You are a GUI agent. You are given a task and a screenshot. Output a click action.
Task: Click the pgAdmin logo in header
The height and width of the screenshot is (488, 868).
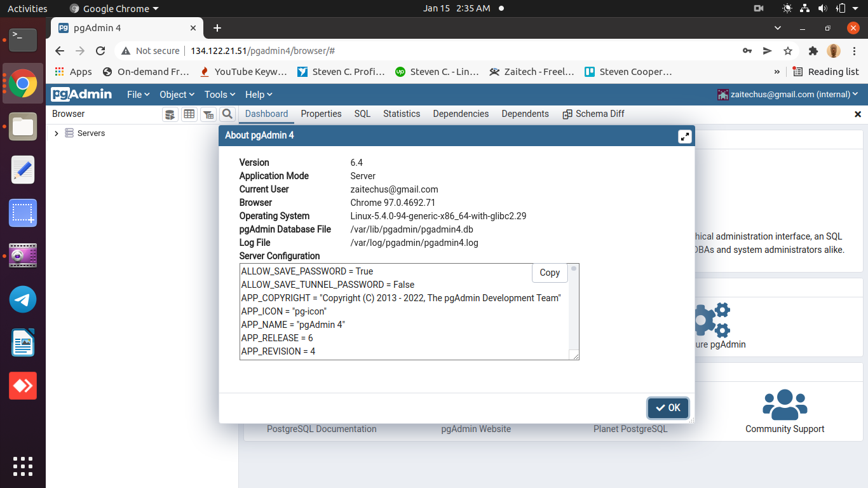81,94
